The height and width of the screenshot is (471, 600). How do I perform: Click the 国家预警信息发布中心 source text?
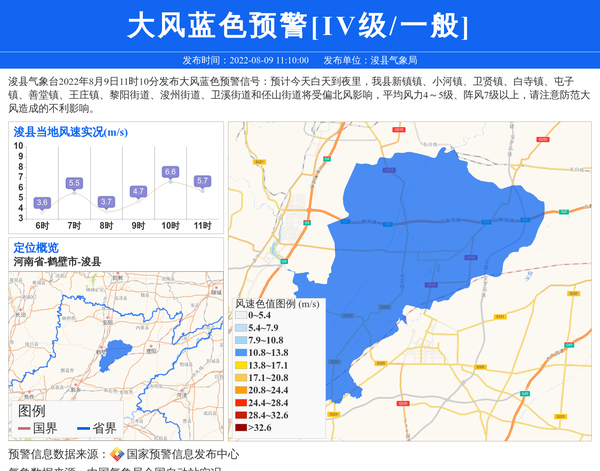tap(182, 455)
